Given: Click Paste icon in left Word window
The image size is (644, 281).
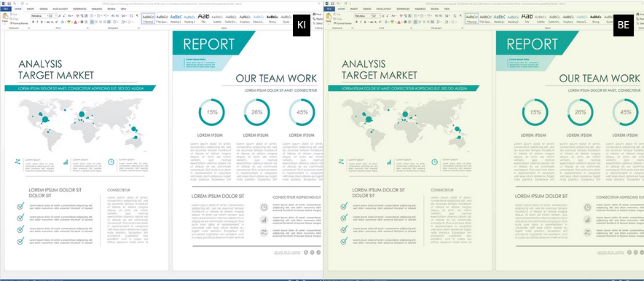Looking at the screenshot, I should point(5,16).
